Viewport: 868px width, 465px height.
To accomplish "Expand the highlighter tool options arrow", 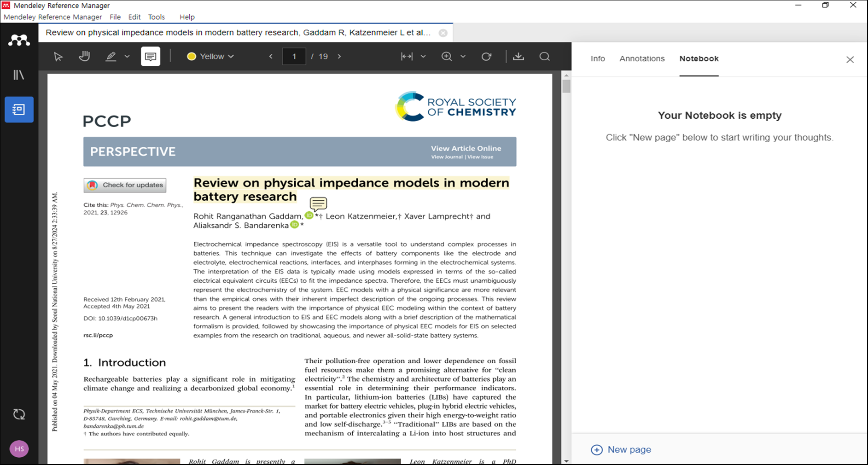I will point(128,57).
